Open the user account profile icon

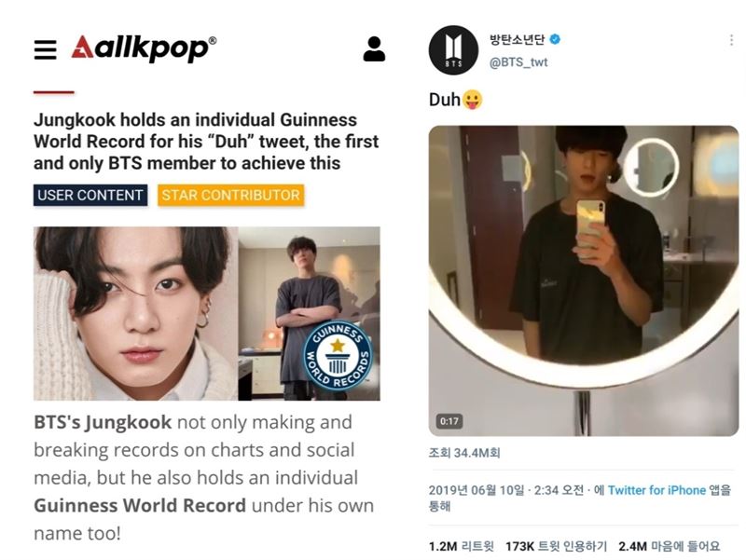pos(374,49)
